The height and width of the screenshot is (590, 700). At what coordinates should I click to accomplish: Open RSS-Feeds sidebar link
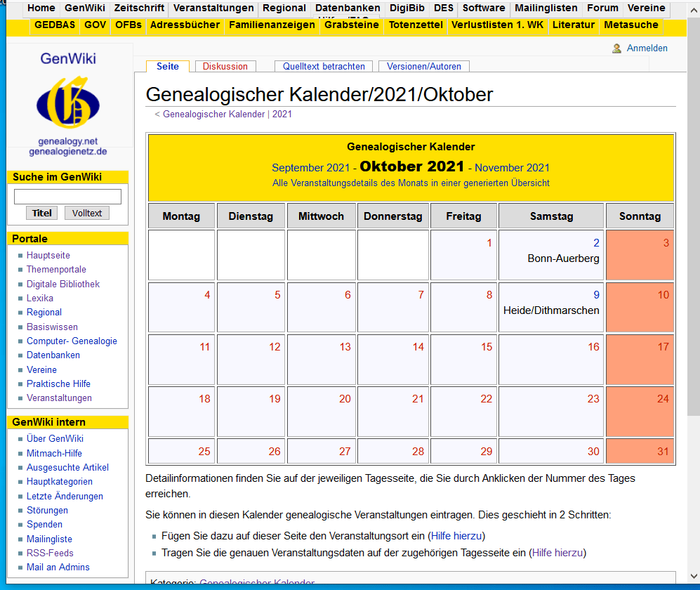click(x=50, y=553)
